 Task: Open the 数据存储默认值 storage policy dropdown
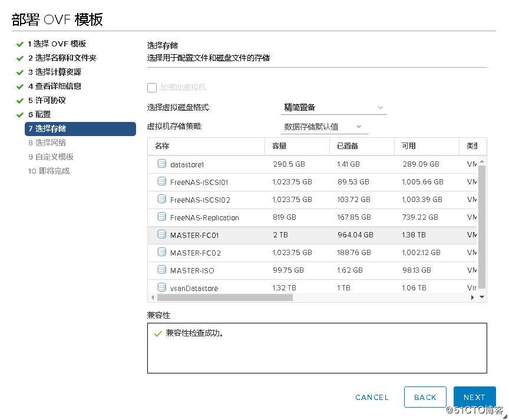tap(324, 127)
